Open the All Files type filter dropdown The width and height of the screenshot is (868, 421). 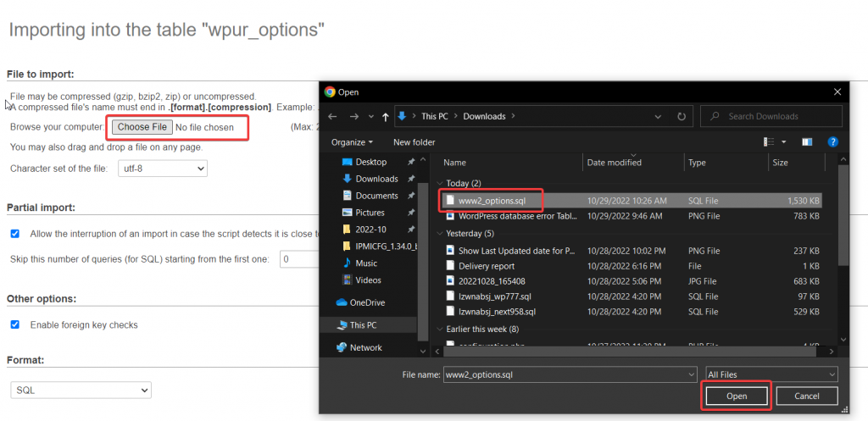(x=771, y=374)
